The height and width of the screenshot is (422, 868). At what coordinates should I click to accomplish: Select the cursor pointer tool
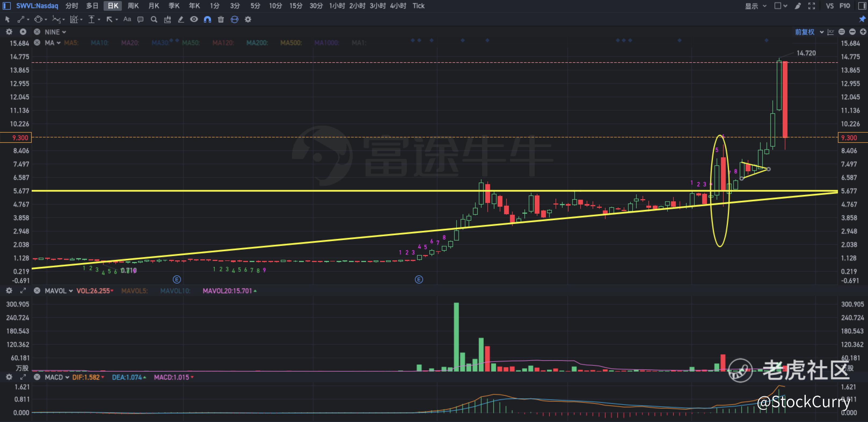8,20
